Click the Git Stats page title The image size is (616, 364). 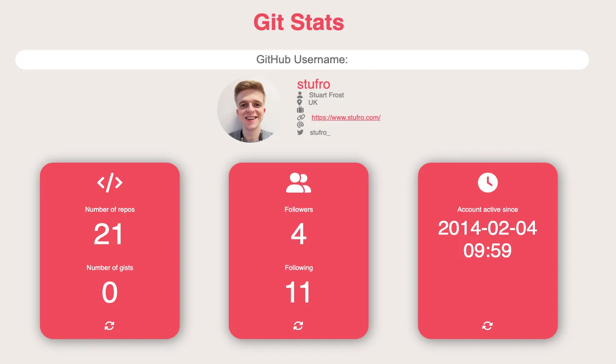click(299, 22)
